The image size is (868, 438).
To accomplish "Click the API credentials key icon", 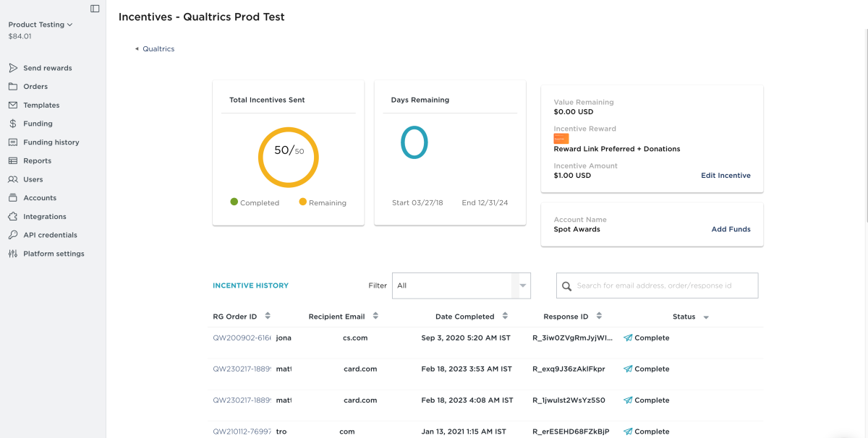I will (13, 235).
